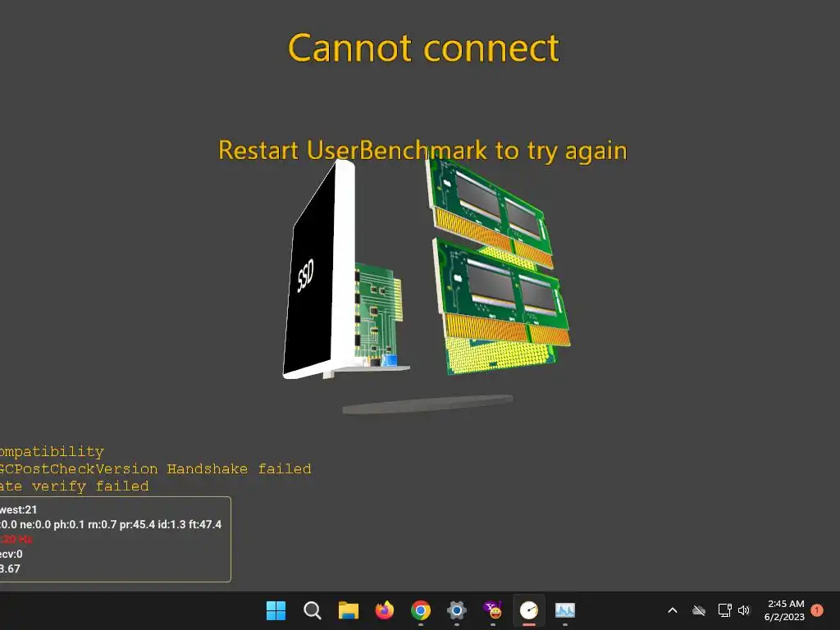Select the UserBenchmark speedometer taskbar icon
The width and height of the screenshot is (840, 630).
(x=529, y=610)
